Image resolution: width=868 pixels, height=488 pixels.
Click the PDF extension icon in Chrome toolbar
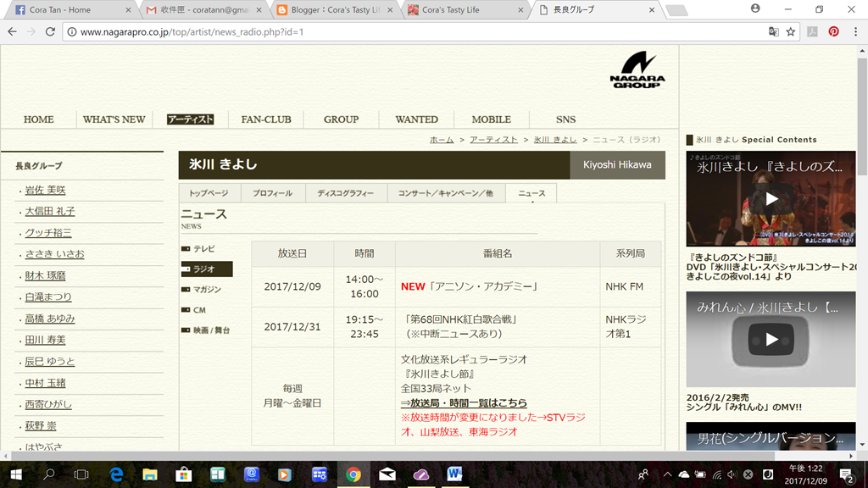[x=812, y=31]
